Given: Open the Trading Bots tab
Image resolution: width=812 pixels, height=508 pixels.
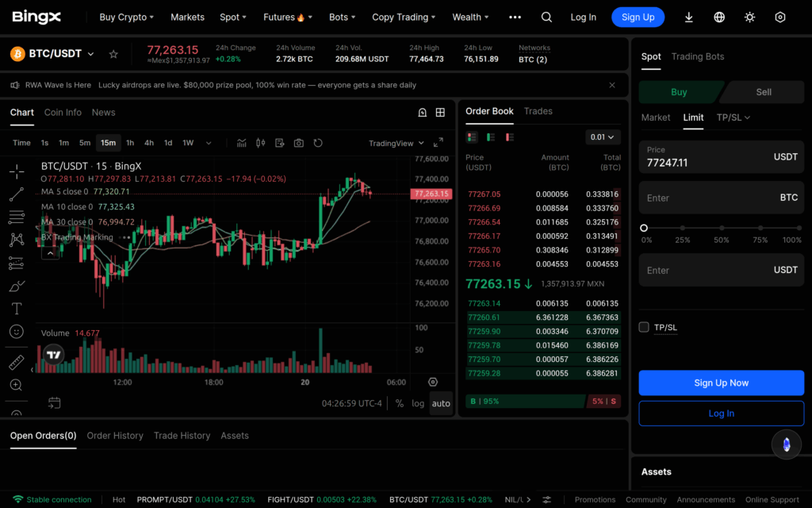Looking at the screenshot, I should point(698,56).
